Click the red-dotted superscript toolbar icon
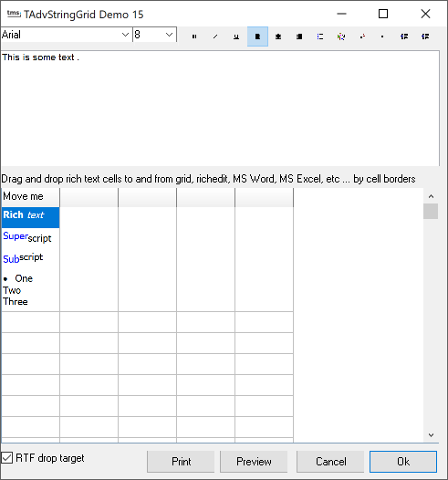 (362, 37)
